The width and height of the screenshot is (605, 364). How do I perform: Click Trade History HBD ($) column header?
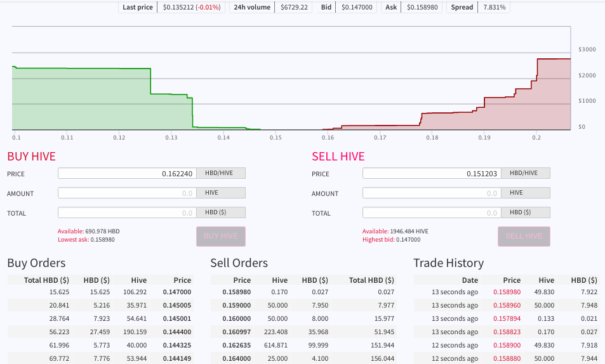coord(584,280)
